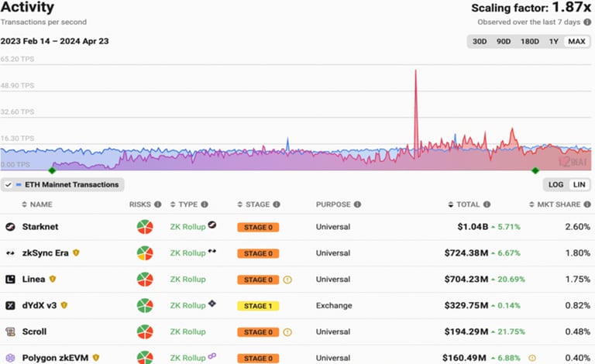Open the Polygon zkEVM project link
The height and width of the screenshot is (364, 595).
pos(55,358)
